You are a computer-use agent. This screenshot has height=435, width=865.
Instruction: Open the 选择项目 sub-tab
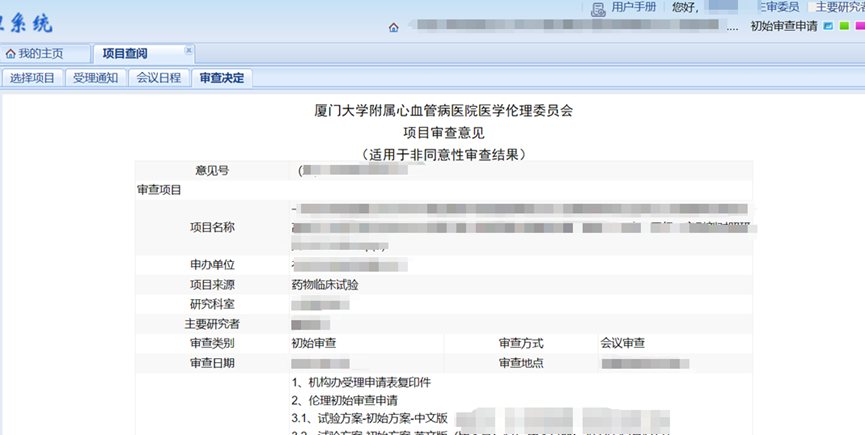coord(33,78)
